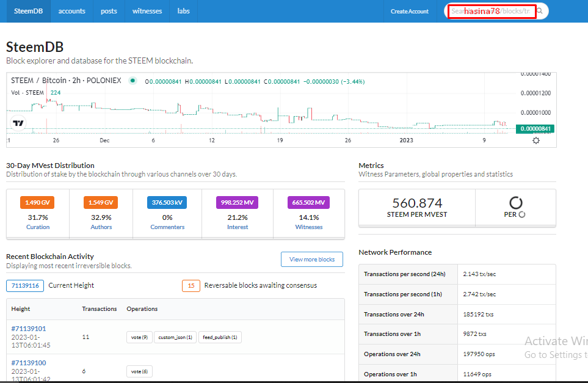Click the 0.00000841 price label on chart
Viewport: 588px width, 383px height.
click(535, 129)
